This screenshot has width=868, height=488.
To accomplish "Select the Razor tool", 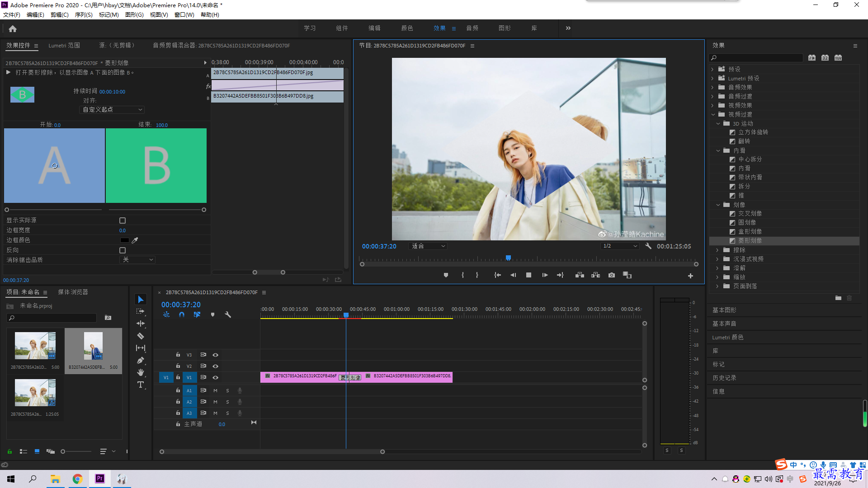I will 141,336.
